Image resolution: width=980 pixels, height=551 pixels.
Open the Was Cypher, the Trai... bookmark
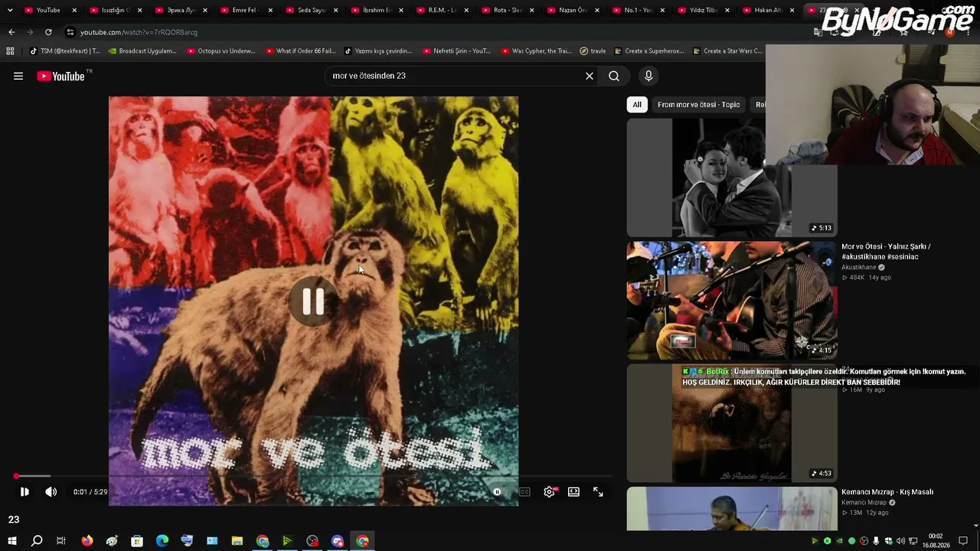coord(537,51)
